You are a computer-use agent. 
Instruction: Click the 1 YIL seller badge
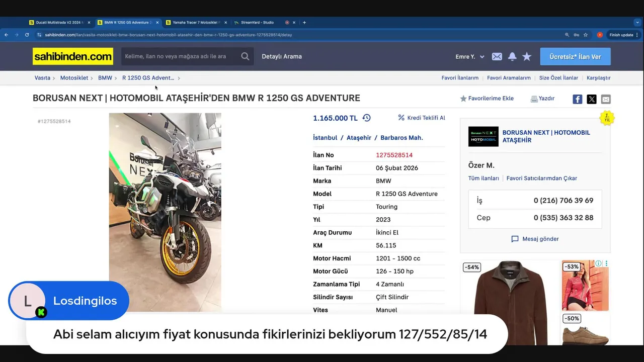607,118
